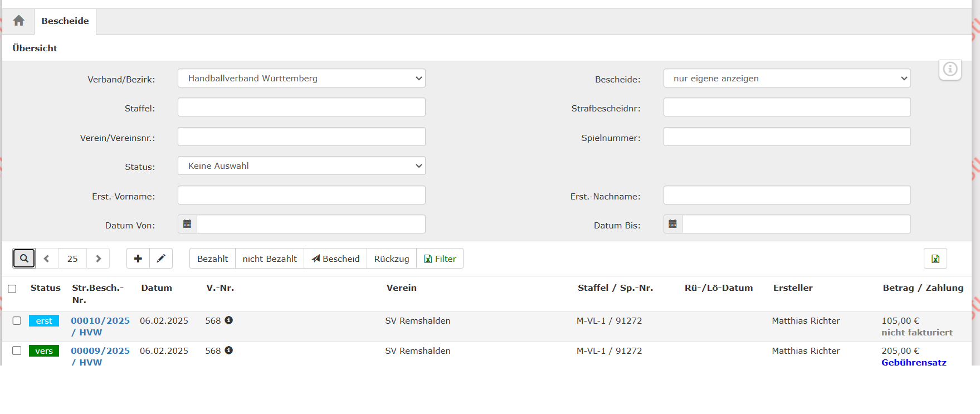The width and height of the screenshot is (980, 414).
Task: Check the row for 00009/2025
Action: (17, 351)
